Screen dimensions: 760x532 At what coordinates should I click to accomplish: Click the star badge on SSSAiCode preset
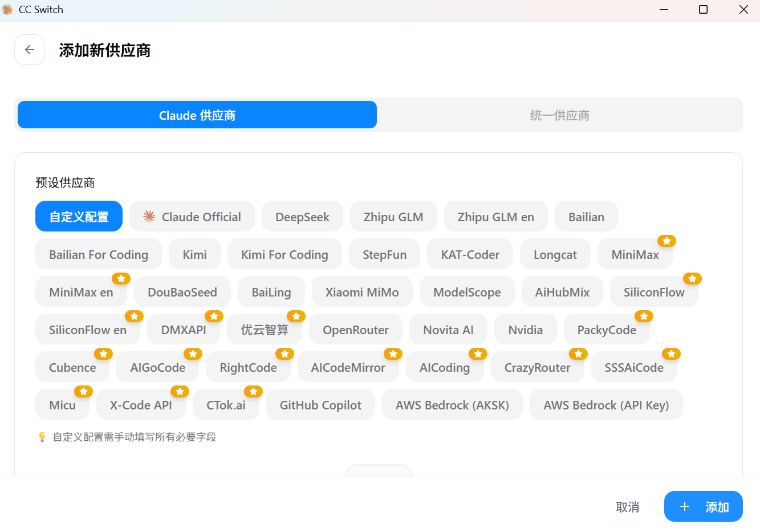(x=671, y=354)
